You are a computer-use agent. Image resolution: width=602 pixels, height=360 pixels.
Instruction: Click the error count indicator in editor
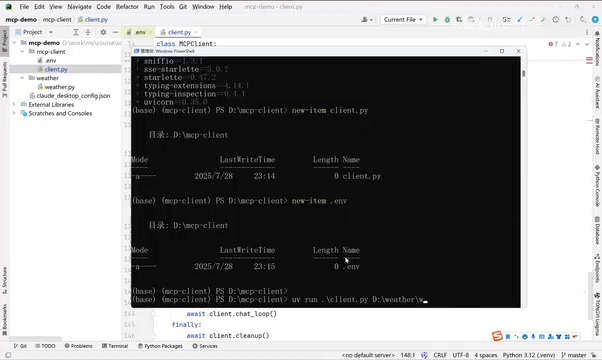553,44
